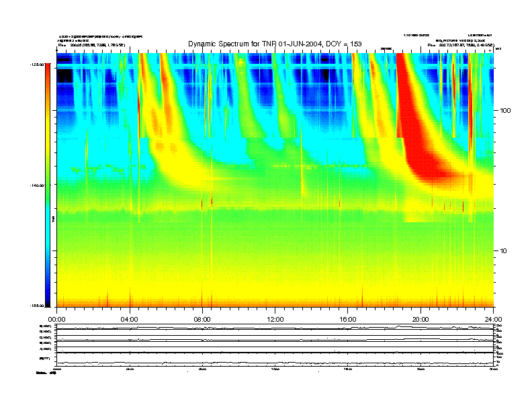Click the first line-plot panel's left axis label
This screenshot has height=411, width=532.
[45, 326]
